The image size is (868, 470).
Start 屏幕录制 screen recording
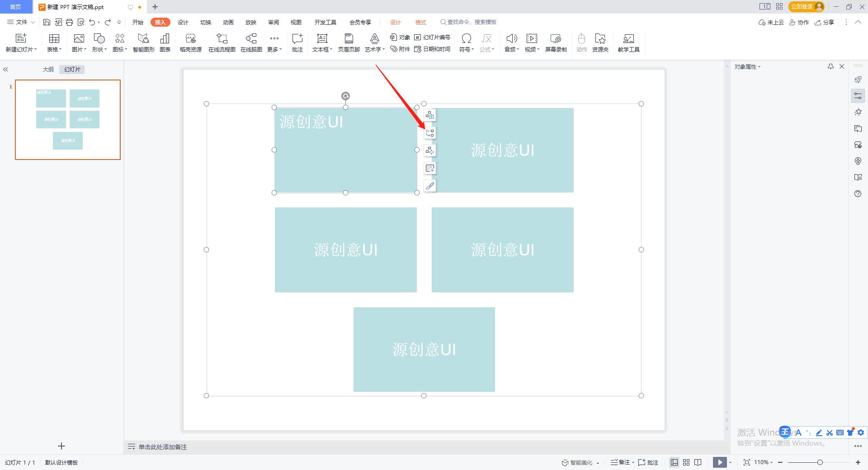tap(556, 43)
